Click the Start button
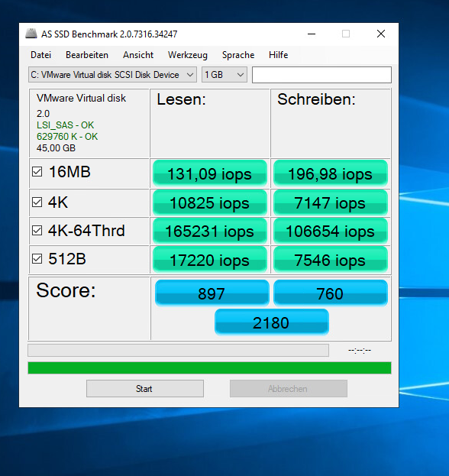This screenshot has height=476, width=449. [145, 389]
